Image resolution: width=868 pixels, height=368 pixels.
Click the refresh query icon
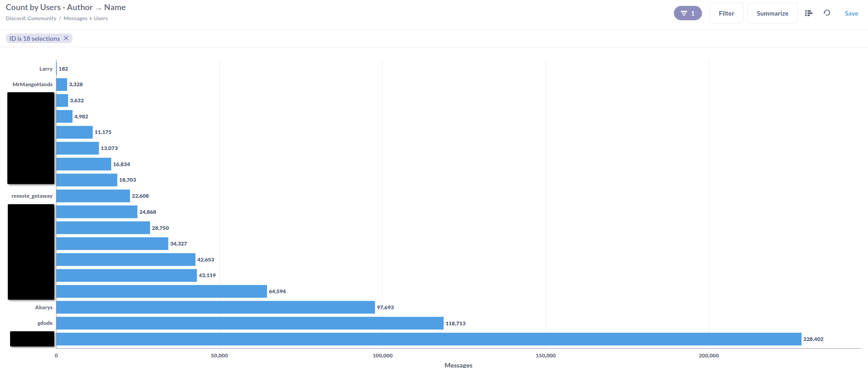click(x=827, y=13)
